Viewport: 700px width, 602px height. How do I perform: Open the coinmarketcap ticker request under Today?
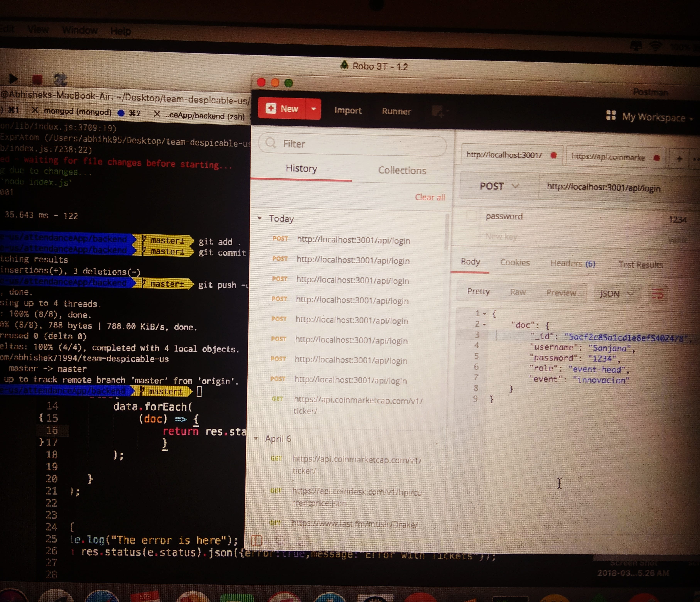(358, 406)
